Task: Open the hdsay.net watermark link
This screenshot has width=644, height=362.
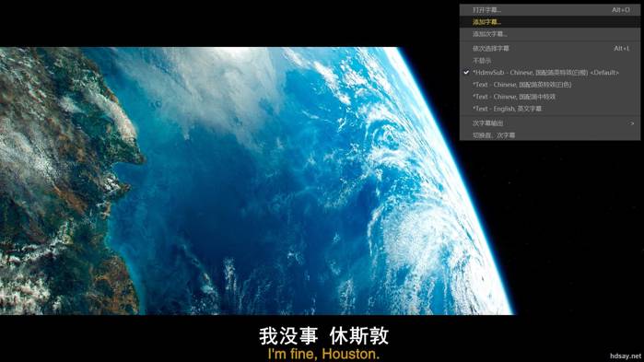Action: pyautogui.click(x=625, y=356)
